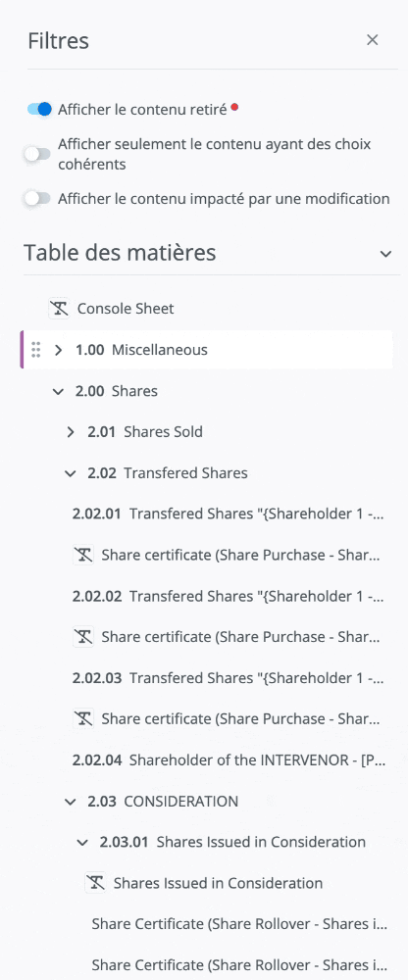Click icon of Share certificate under 2.02.01
408x980 pixels.
coord(83,555)
